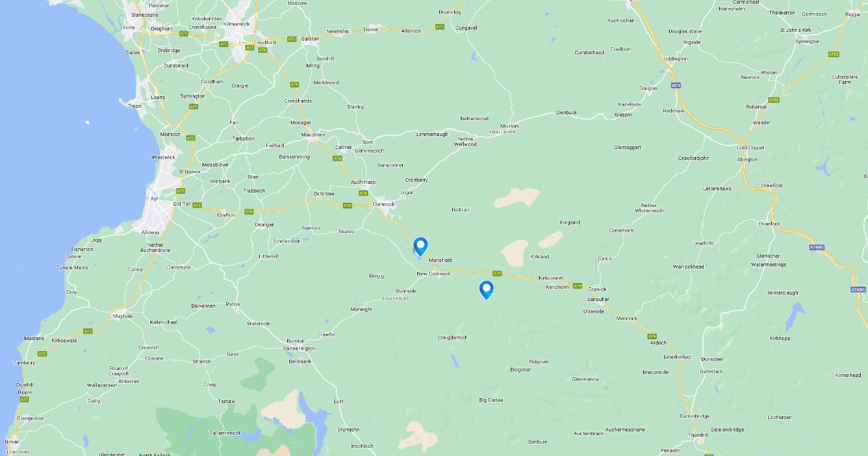Select the Abington place label
Viewport: 868px width, 456px height.
coord(747,159)
